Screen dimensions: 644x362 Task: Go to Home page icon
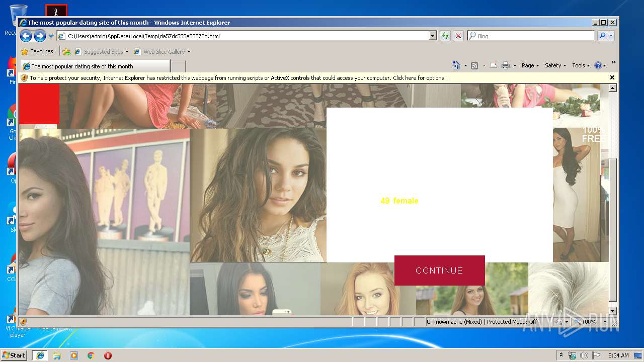click(456, 65)
